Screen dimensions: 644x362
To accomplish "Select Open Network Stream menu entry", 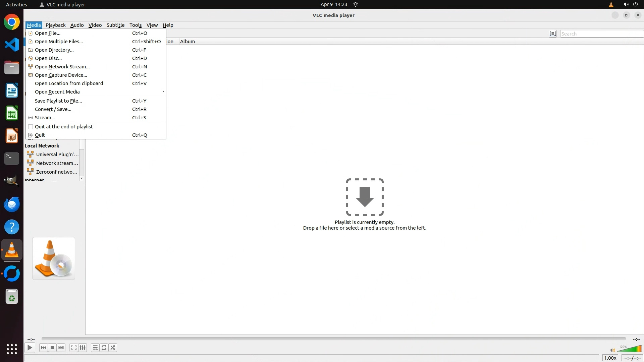I will [62, 67].
